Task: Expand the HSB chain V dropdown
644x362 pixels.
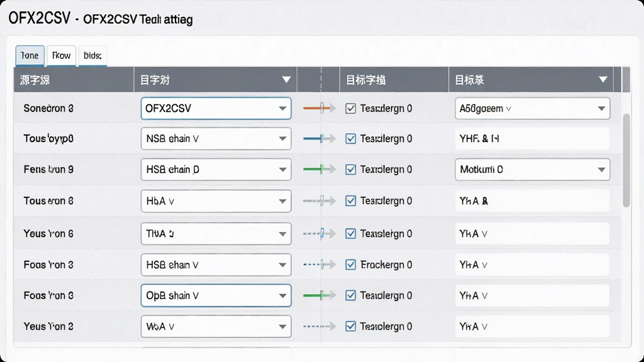Action: [216, 265]
